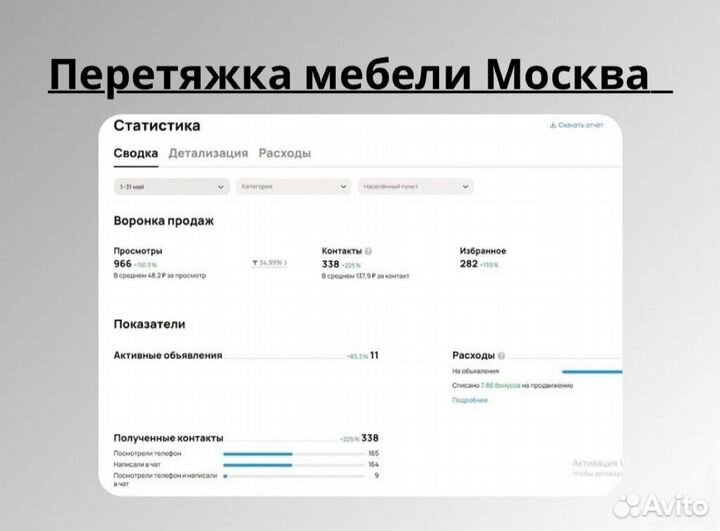720x531 pixels.
Task: Switch to the Расходы tab
Action: coord(285,153)
